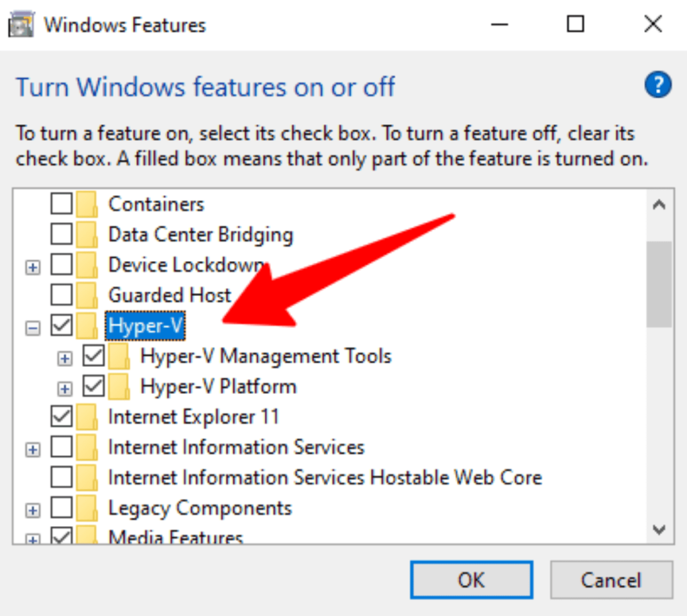Dismiss the dialog via Cancel
Screen dimensions: 687x616
pyautogui.click(x=611, y=580)
